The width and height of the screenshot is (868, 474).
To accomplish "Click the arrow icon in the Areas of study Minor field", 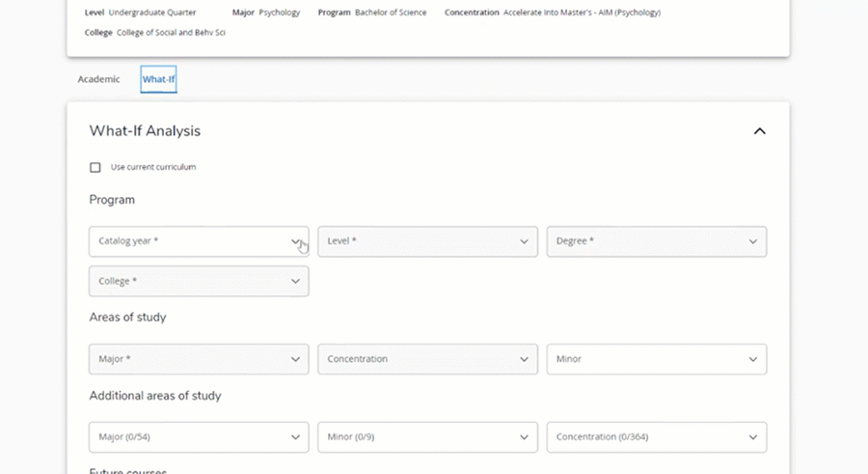I will 752,359.
